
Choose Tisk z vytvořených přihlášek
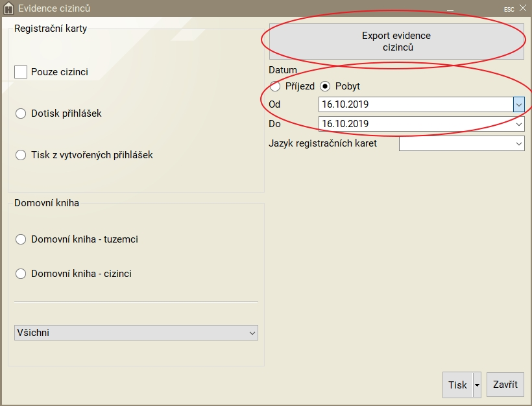21,155
